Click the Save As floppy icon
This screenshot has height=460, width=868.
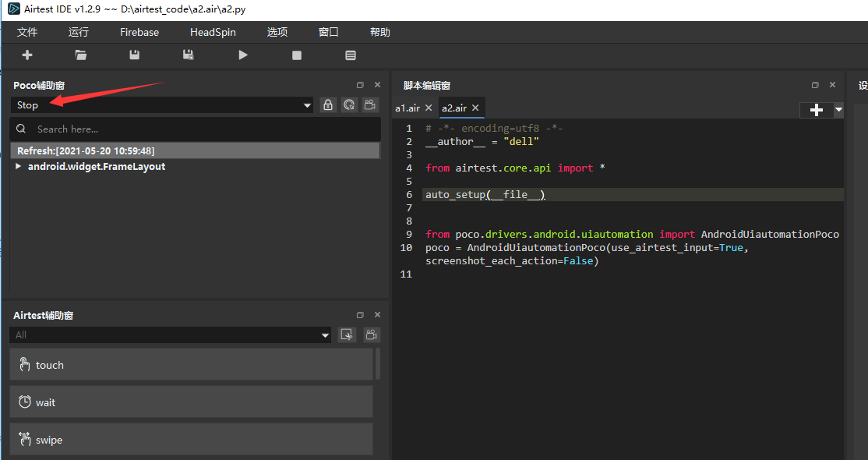coord(189,55)
